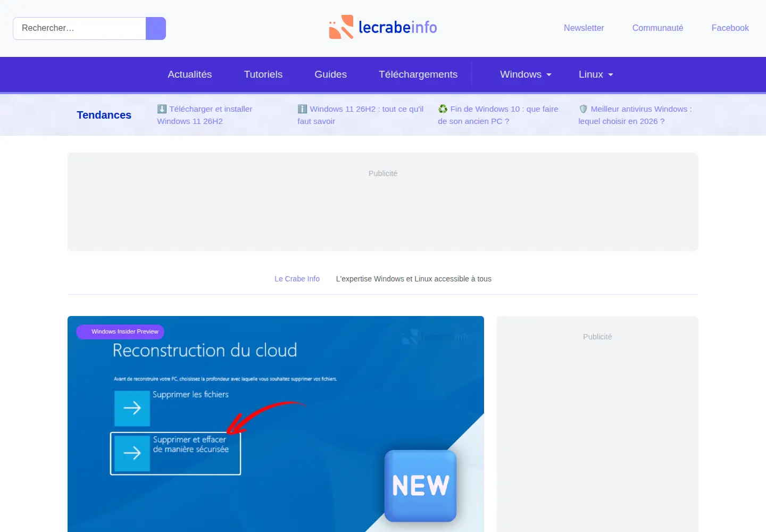Click the Le Crabe Info breadcrumb link

coord(297,279)
